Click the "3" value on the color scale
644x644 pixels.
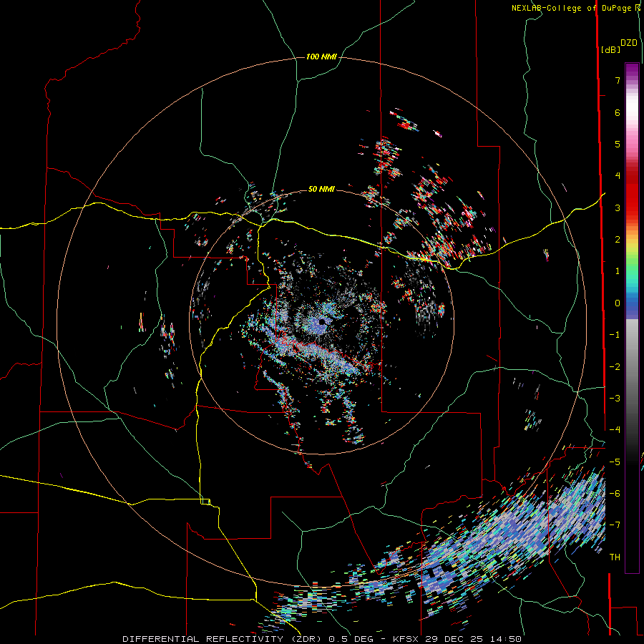tap(618, 208)
